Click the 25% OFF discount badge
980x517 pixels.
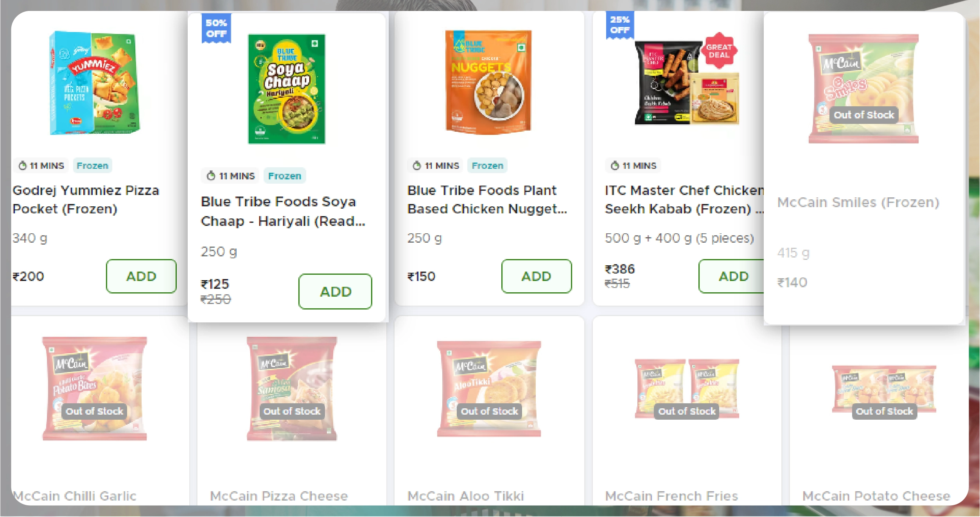pyautogui.click(x=620, y=25)
